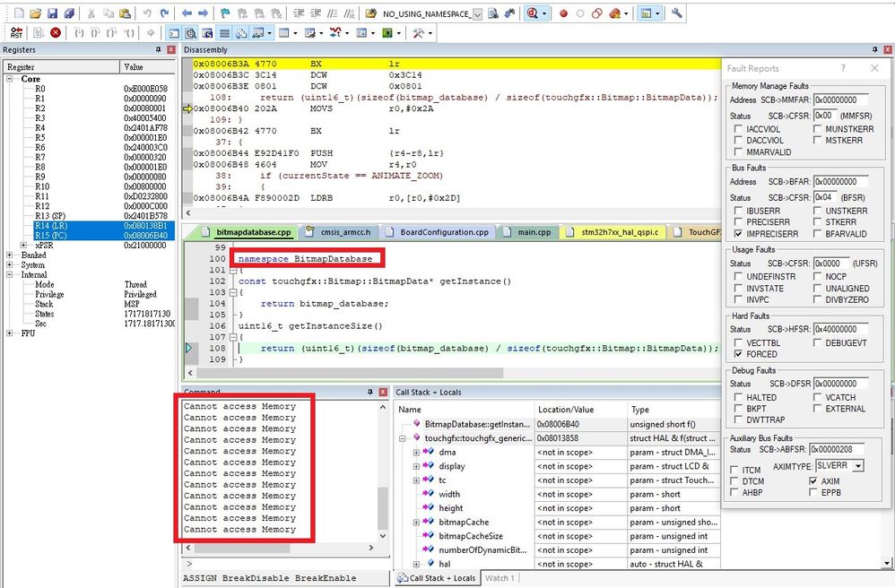The image size is (895, 588).
Task: Insert a breakpoint with the red dot icon
Action: click(563, 13)
